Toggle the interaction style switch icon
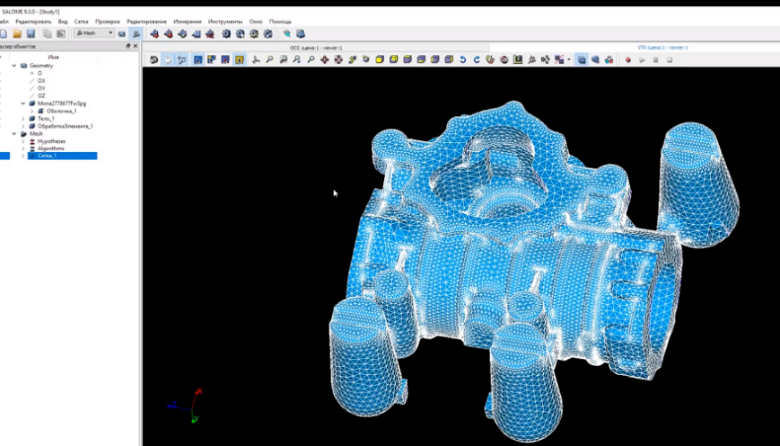This screenshot has width=780, height=446. click(167, 60)
